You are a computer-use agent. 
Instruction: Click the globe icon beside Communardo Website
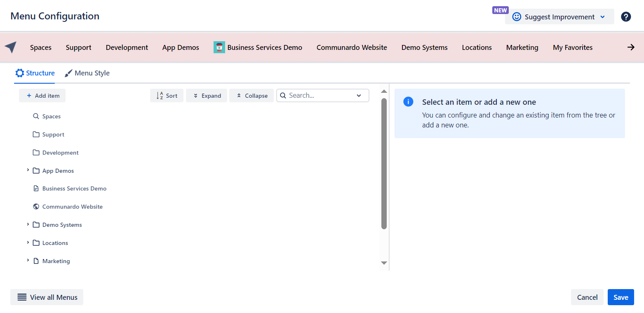click(36, 207)
